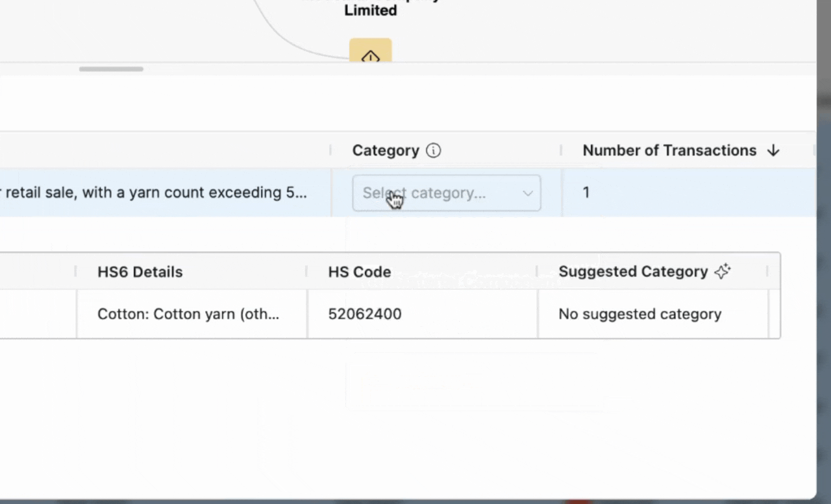Click the descending sort arrow icon
The width and height of the screenshot is (831, 504).
tap(773, 150)
